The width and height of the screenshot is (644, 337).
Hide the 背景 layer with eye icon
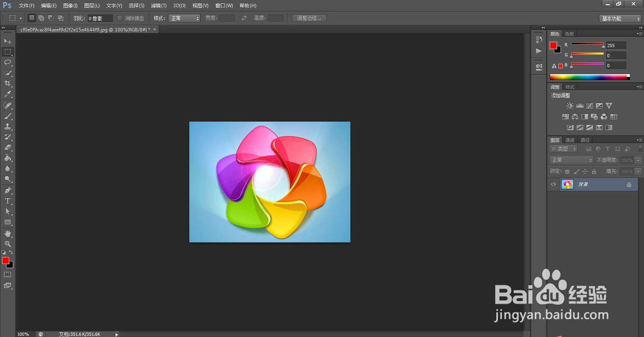coord(553,184)
